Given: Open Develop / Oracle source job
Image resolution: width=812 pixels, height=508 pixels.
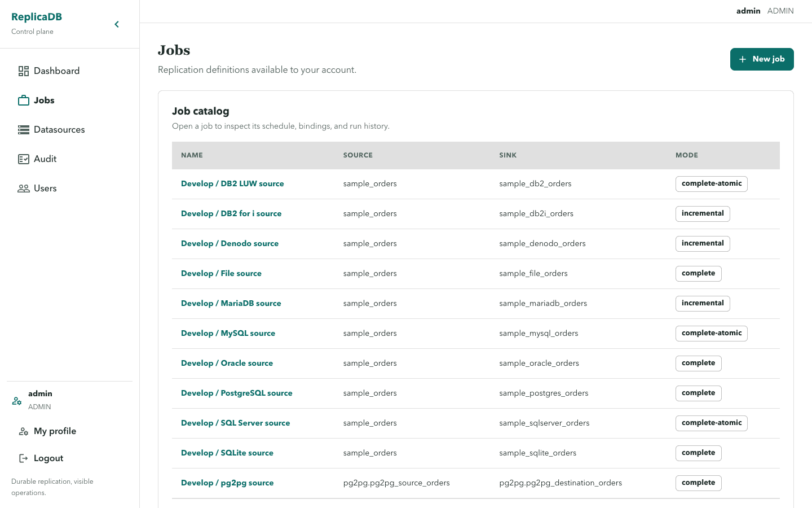Looking at the screenshot, I should coord(227,364).
